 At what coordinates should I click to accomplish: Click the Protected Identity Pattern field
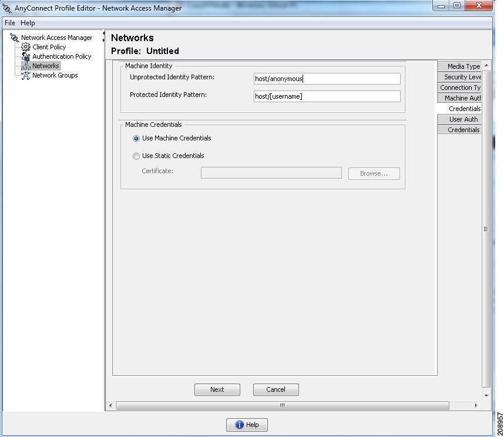pyautogui.click(x=327, y=96)
